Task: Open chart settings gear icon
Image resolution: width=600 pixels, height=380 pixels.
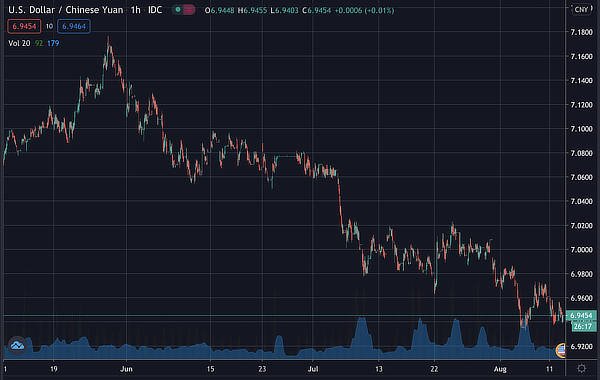Action: pyautogui.click(x=581, y=369)
